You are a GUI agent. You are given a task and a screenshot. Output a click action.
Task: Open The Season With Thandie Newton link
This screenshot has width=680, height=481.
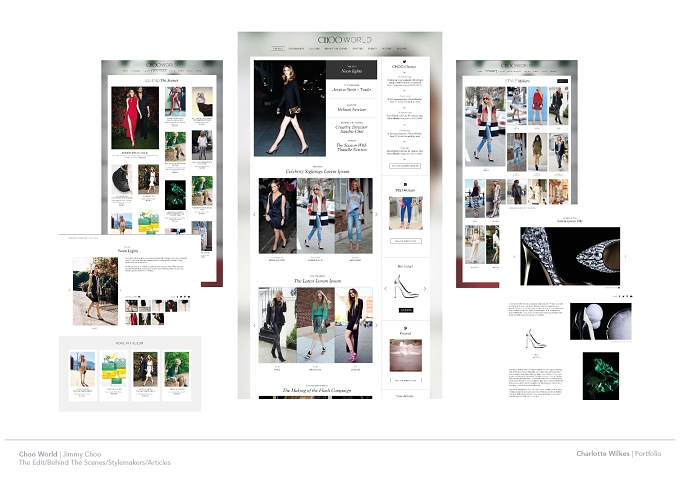point(351,146)
